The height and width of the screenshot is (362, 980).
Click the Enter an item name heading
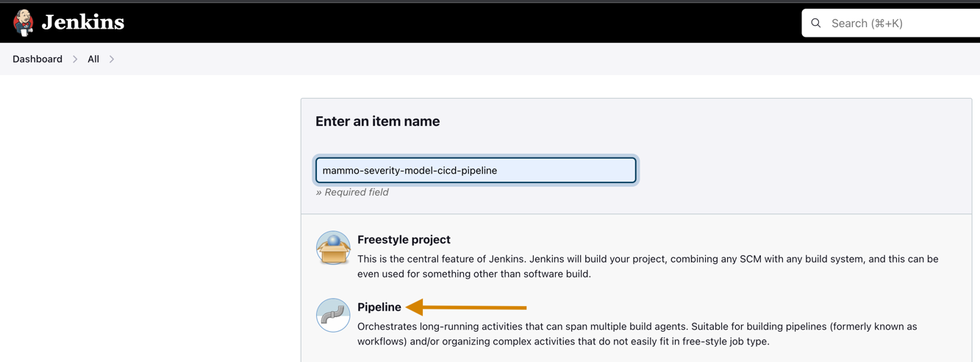(377, 121)
